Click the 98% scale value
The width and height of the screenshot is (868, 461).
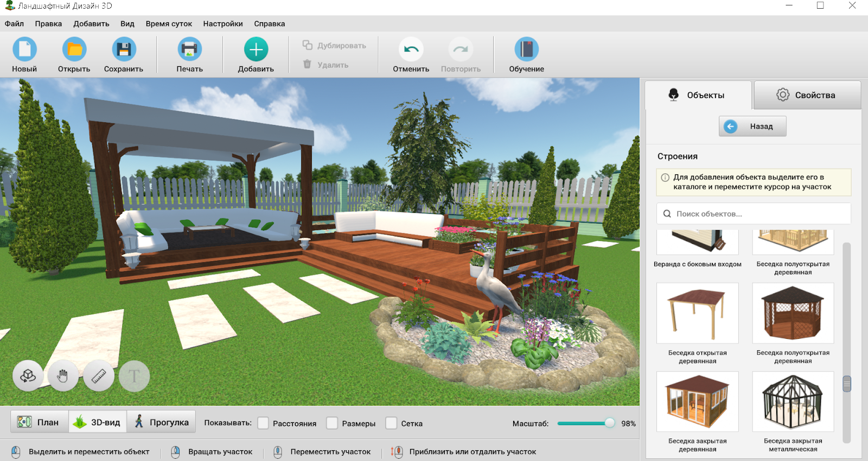628,424
